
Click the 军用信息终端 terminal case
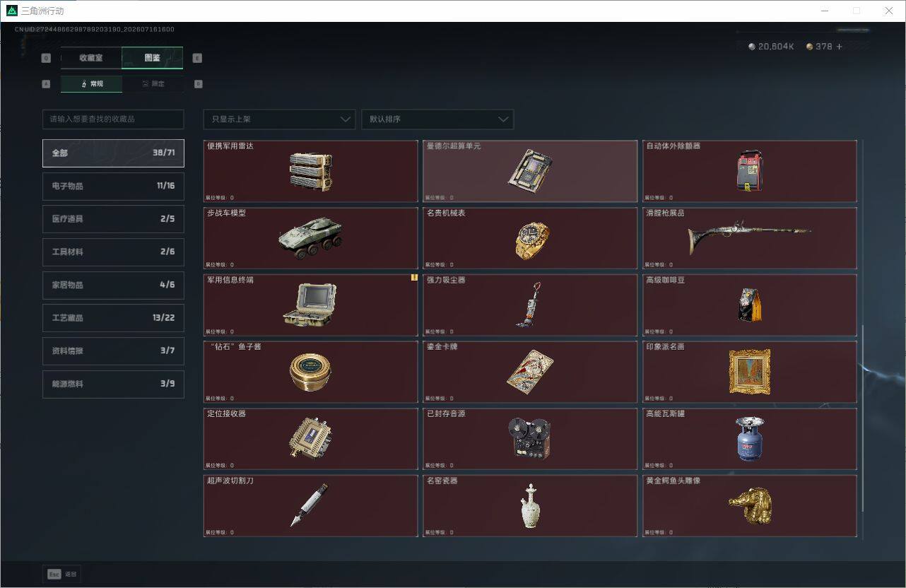click(310, 305)
